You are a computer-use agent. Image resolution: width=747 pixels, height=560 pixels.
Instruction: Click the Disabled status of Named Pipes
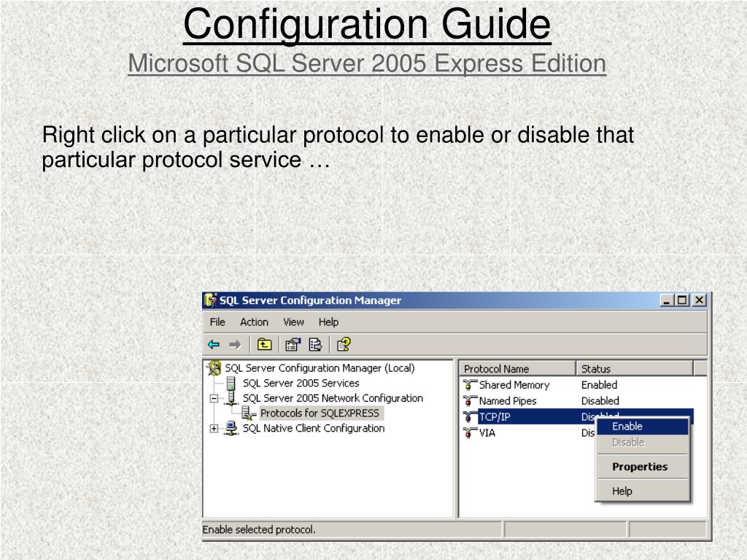click(600, 401)
